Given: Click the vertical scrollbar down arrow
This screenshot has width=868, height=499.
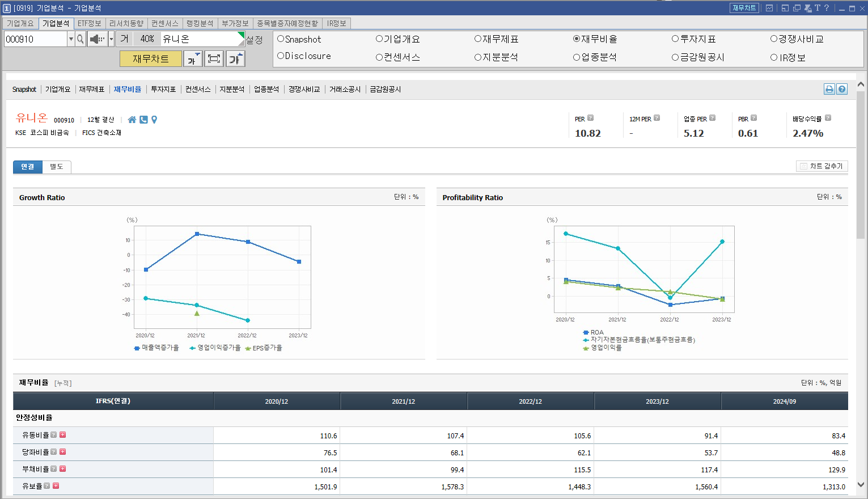Looking at the screenshot, I should (x=861, y=485).
